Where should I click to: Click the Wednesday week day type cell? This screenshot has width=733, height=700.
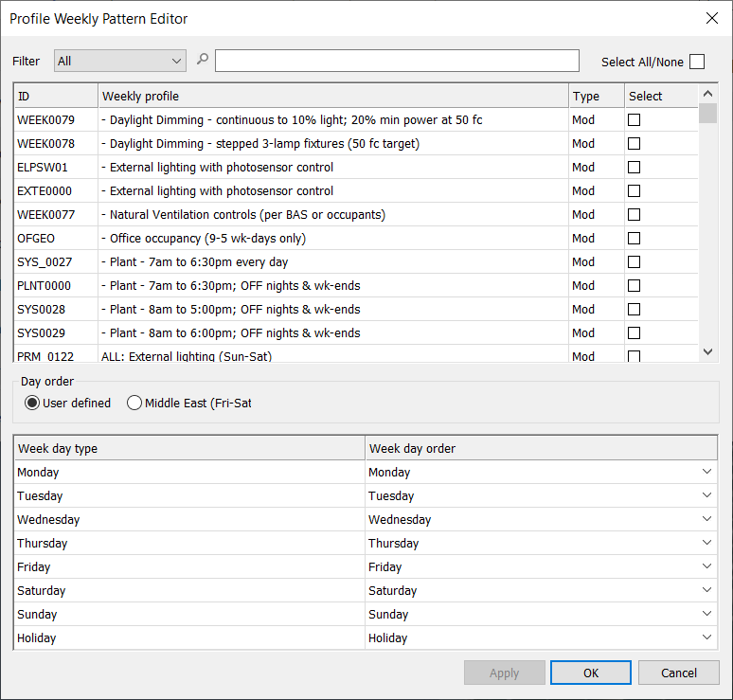189,519
